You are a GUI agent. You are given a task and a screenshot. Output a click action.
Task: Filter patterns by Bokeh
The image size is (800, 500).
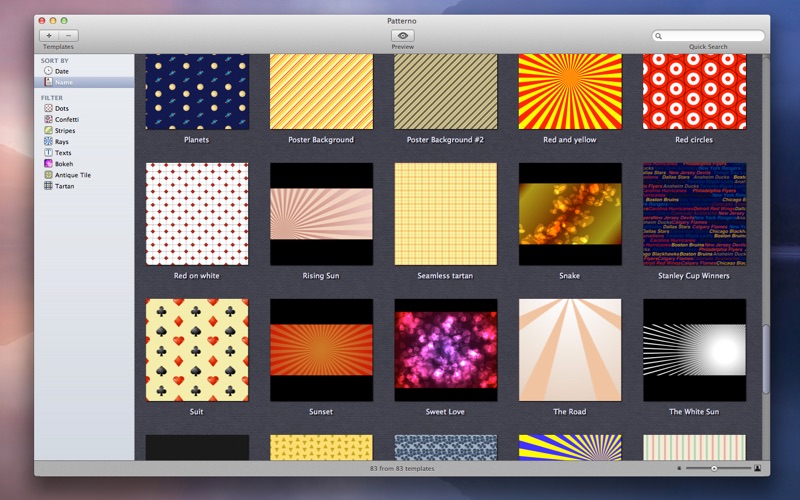63,163
